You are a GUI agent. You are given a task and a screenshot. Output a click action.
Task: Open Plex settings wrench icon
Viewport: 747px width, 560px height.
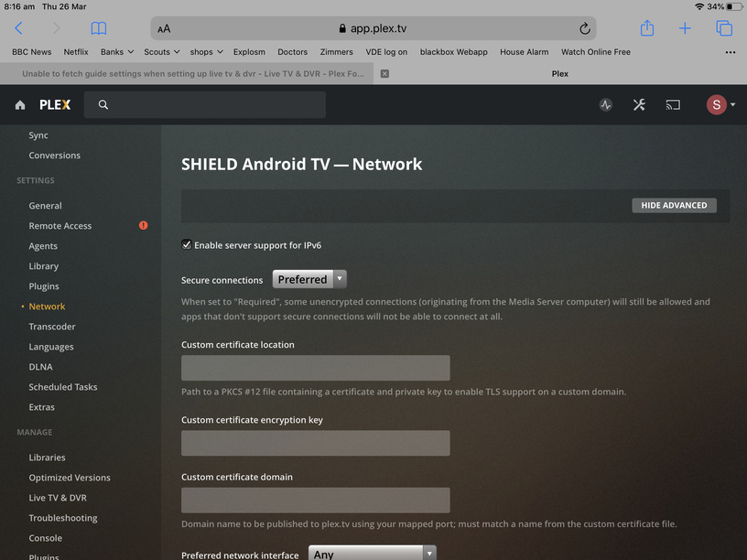pos(639,104)
